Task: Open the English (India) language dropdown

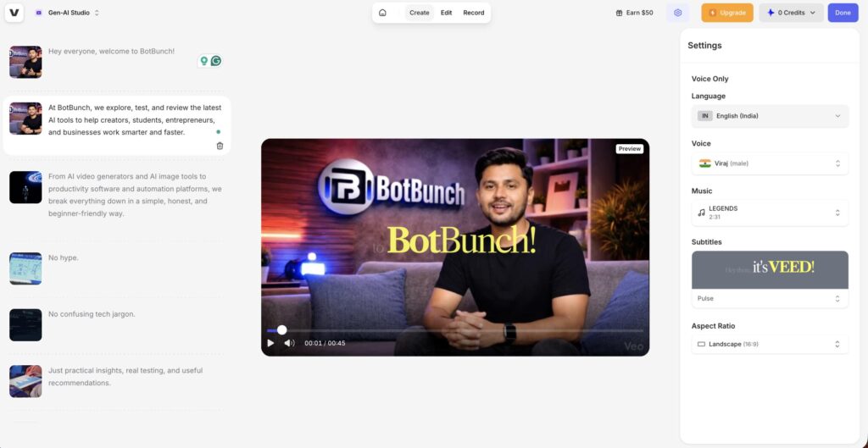Action: point(770,116)
